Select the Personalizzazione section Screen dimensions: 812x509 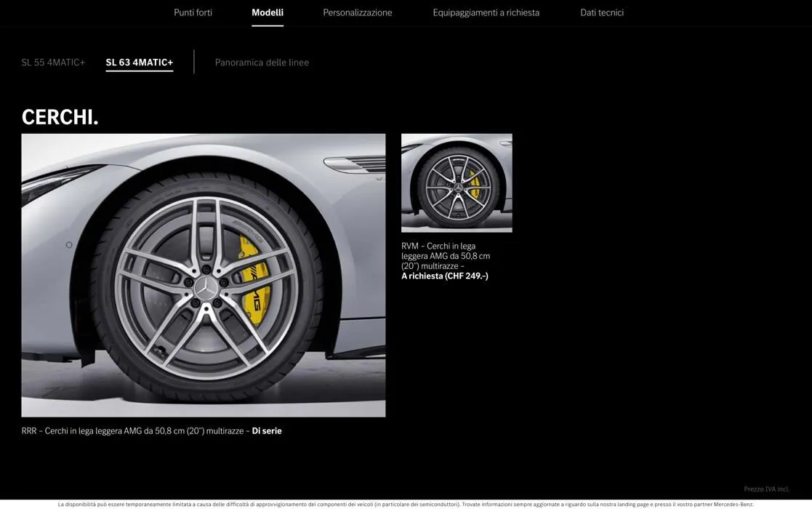357,12
